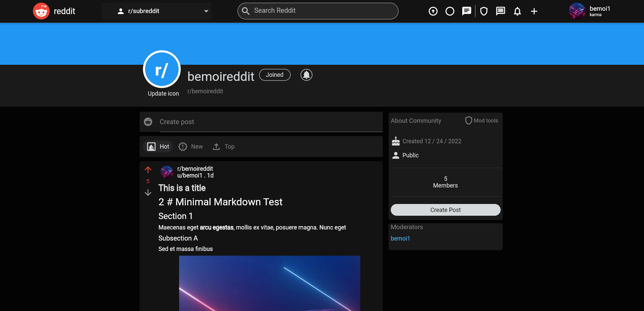Click the 'Section 1' heading in post
644x311 pixels.
[175, 216]
